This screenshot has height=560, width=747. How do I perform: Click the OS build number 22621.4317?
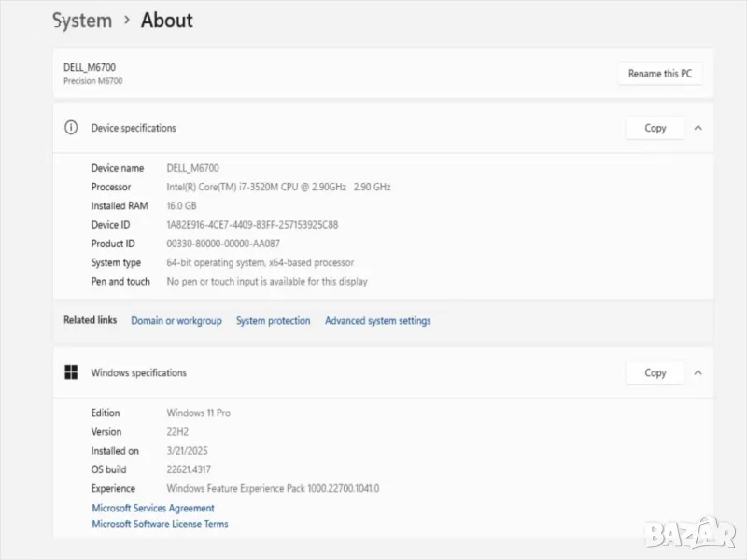tap(195, 469)
